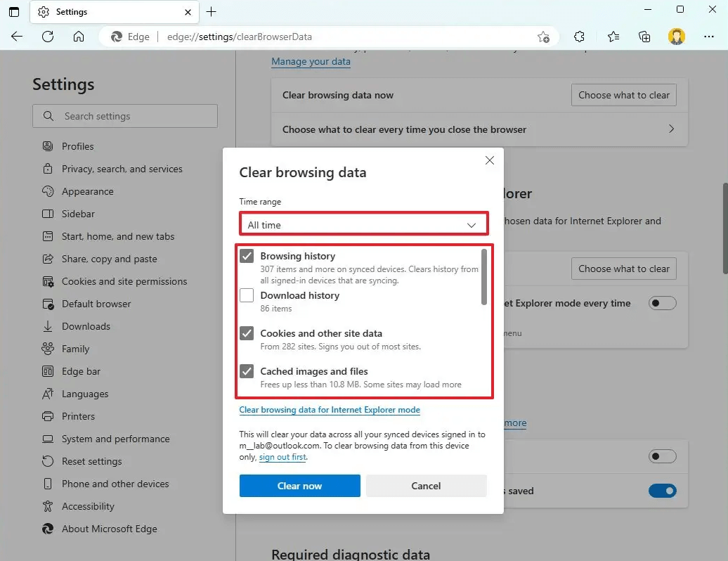Image resolution: width=728 pixels, height=561 pixels.
Task: Select System and performance settings
Action: pos(115,439)
